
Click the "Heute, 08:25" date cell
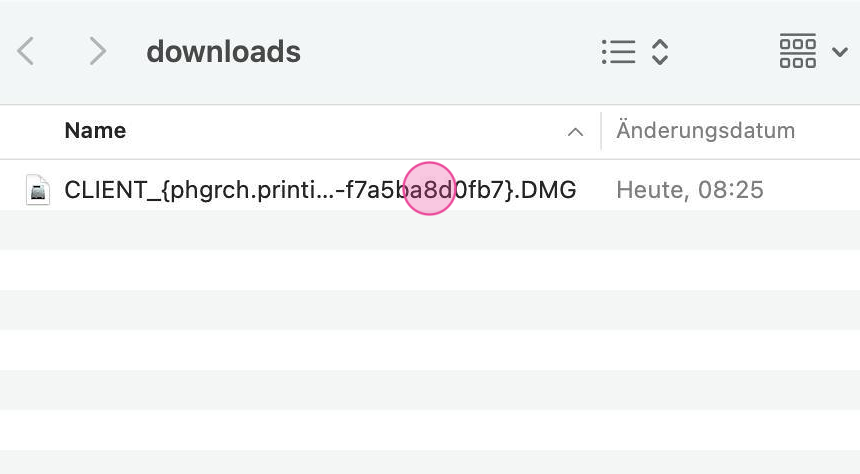[690, 189]
